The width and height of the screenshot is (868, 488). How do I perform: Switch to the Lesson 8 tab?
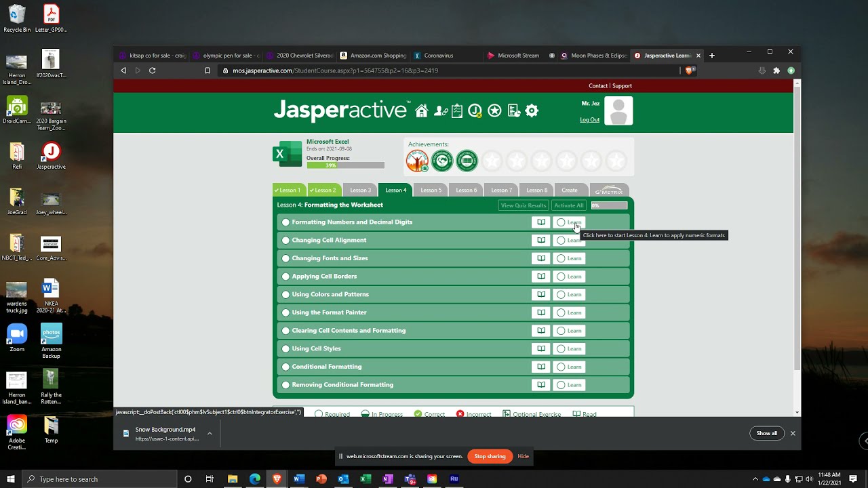pos(536,190)
